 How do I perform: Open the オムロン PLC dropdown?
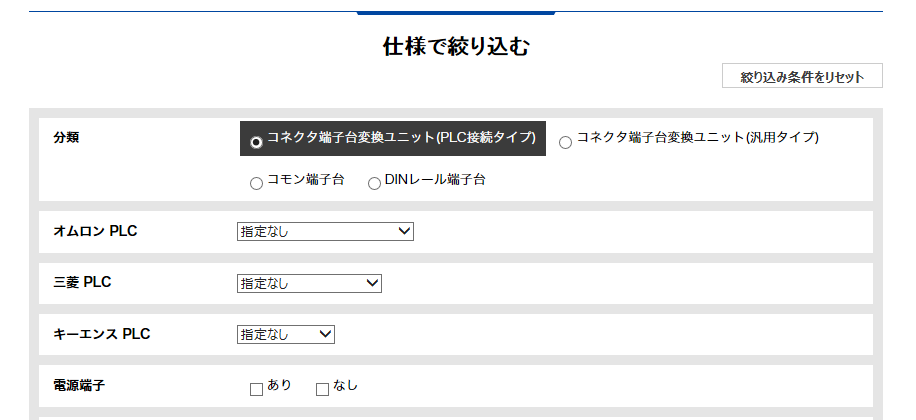click(325, 231)
